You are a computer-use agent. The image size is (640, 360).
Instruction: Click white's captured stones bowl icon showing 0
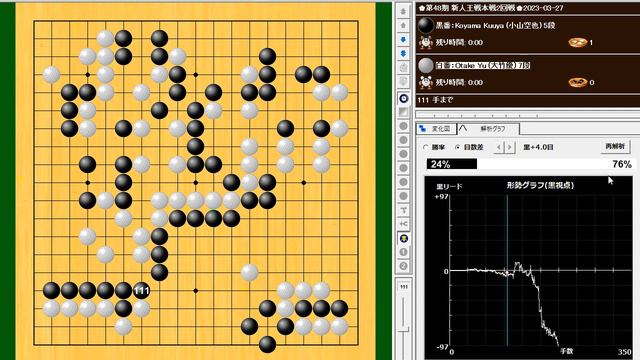(x=578, y=82)
